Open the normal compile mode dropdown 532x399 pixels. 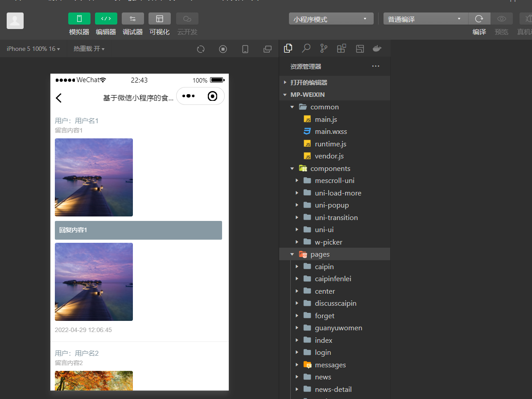pyautogui.click(x=426, y=19)
